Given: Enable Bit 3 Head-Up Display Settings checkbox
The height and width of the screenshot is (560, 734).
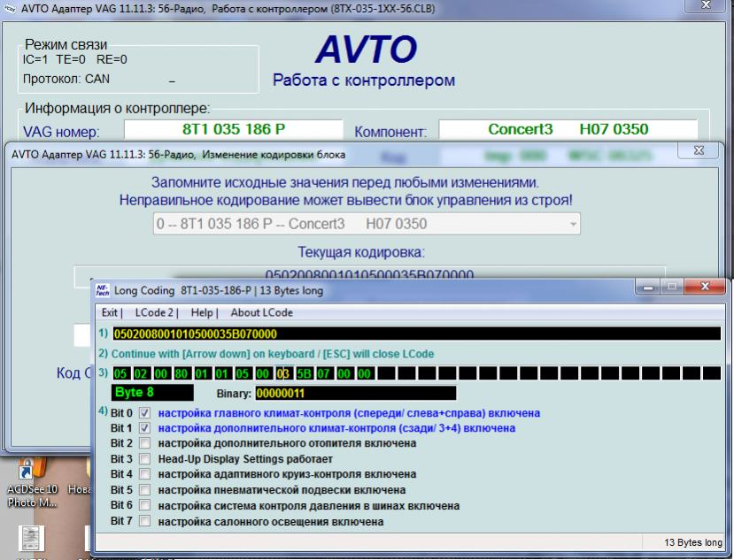Looking at the screenshot, I should (144, 459).
